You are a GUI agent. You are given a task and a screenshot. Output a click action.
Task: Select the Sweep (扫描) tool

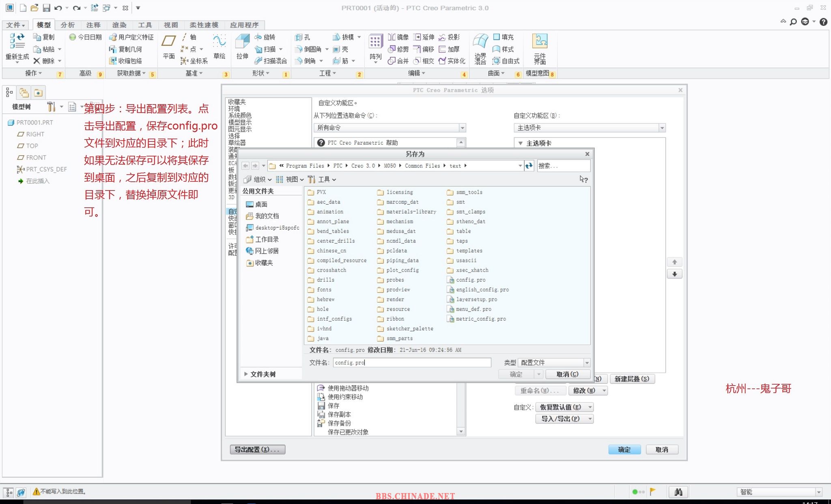point(265,49)
